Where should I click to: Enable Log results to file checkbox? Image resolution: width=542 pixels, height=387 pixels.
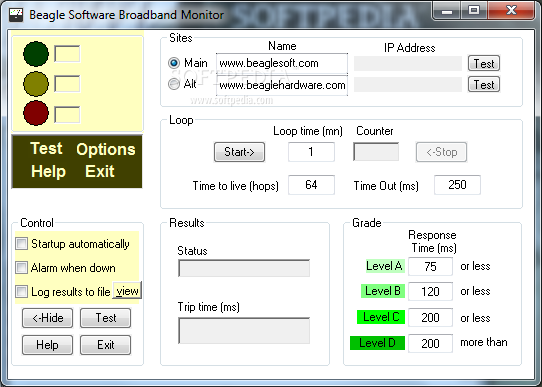[x=21, y=292]
